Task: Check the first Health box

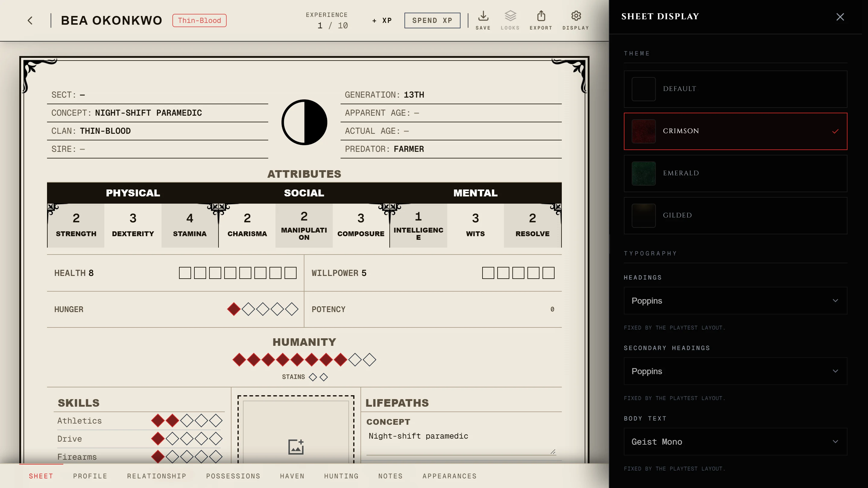Action: [185, 273]
